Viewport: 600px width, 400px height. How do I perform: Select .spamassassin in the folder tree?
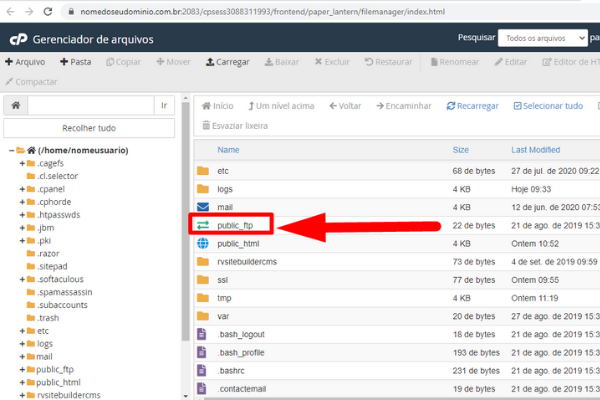tap(65, 292)
